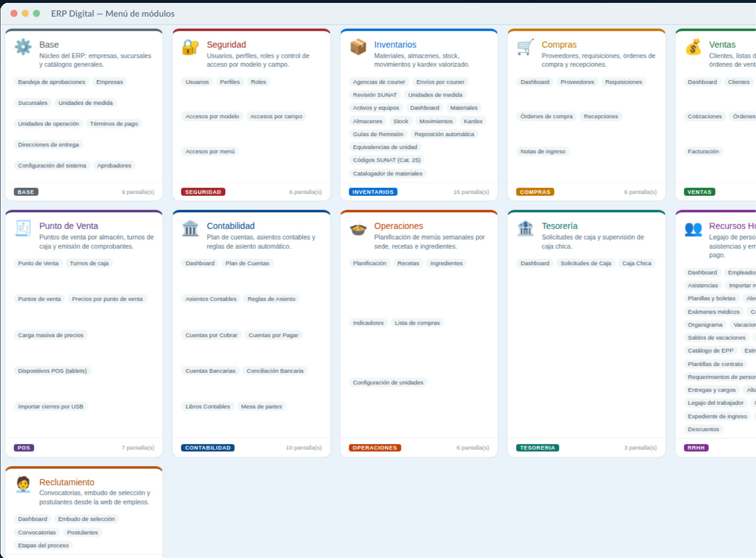Open Caja Chica in Tesorería
756x558 pixels.
coord(637,263)
